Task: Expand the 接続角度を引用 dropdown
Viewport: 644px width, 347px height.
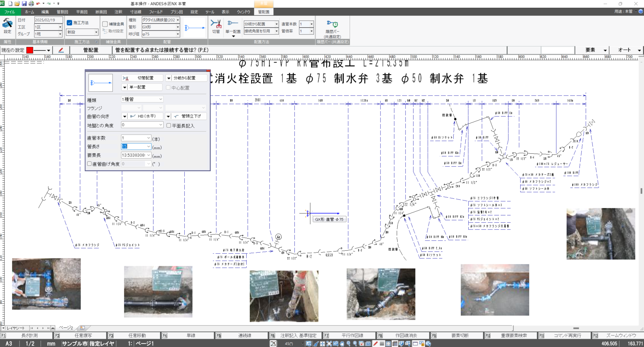Action: click(276, 31)
